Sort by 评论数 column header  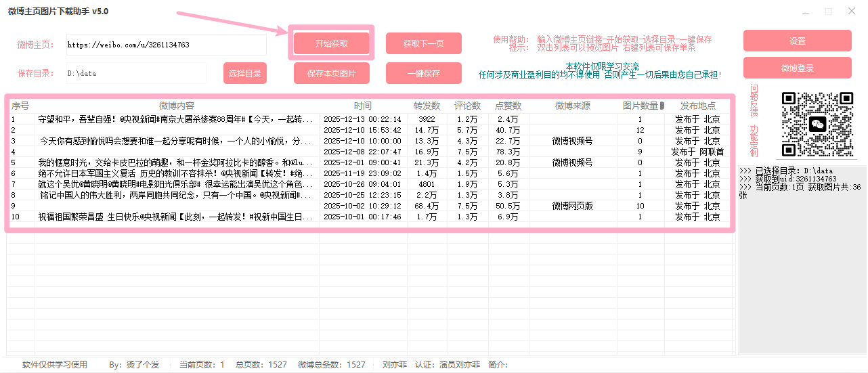(468, 106)
